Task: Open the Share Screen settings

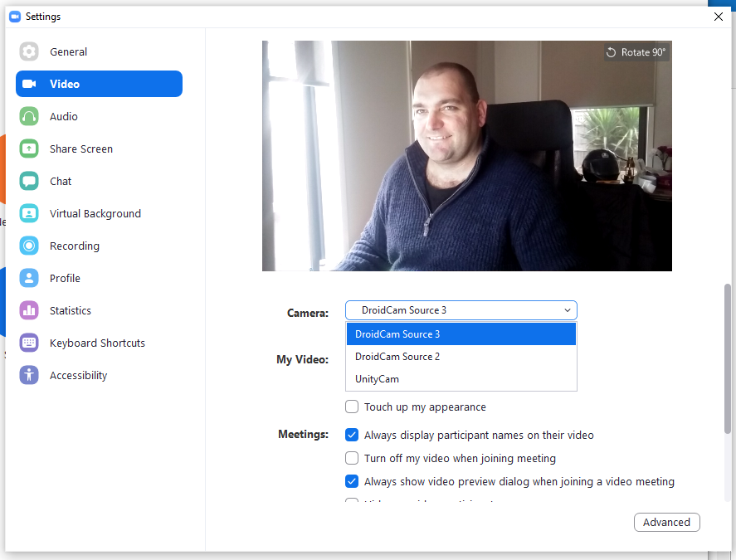Action: 99,149
